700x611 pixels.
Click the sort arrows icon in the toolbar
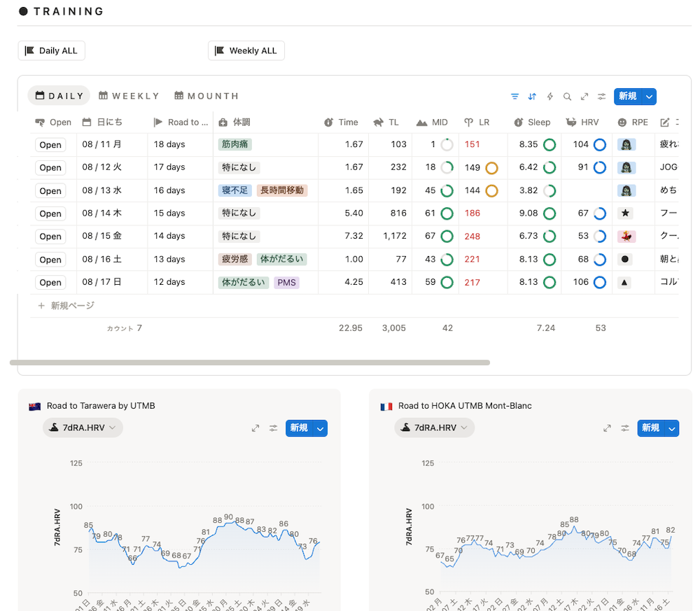532,97
